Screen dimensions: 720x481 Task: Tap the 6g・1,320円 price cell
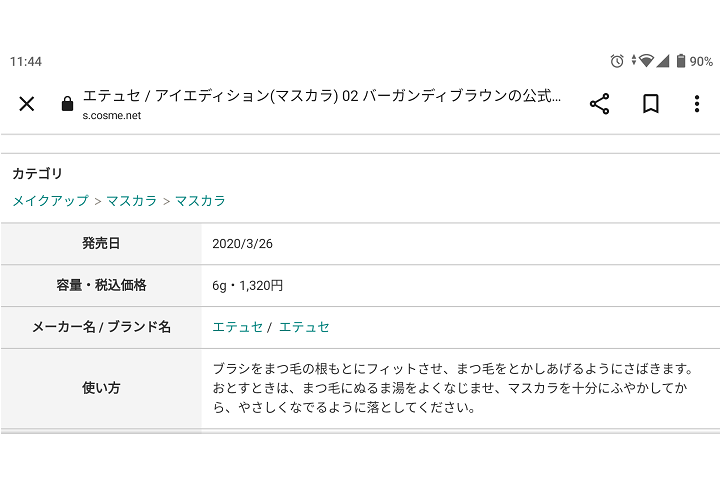tap(461, 285)
